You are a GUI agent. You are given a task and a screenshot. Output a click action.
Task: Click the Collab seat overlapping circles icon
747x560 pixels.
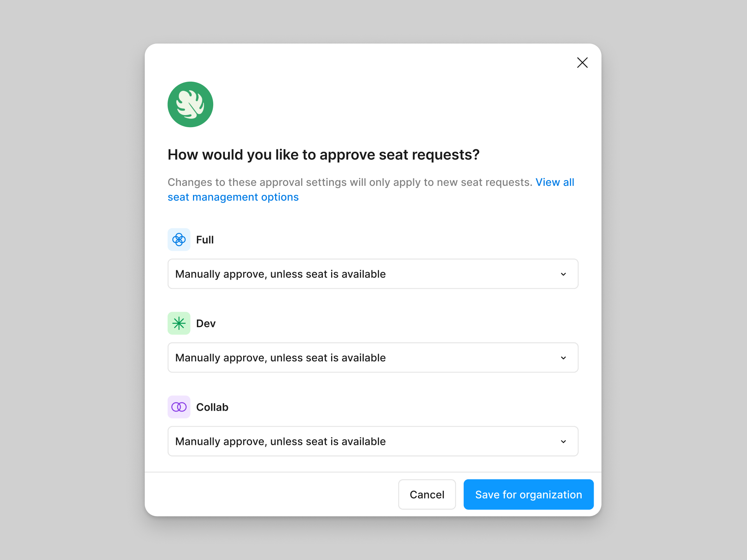click(x=179, y=407)
